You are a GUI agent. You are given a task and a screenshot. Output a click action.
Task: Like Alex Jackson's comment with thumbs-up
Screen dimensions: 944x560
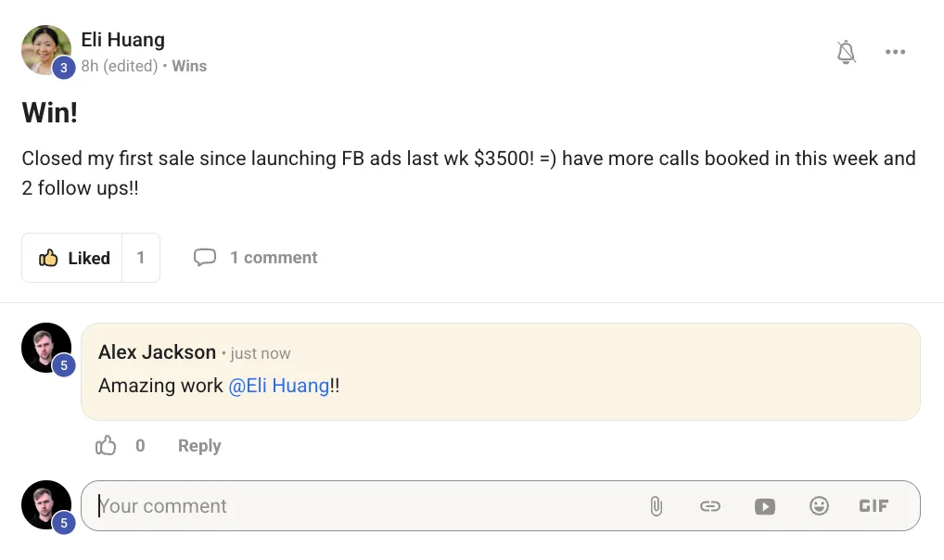(107, 446)
